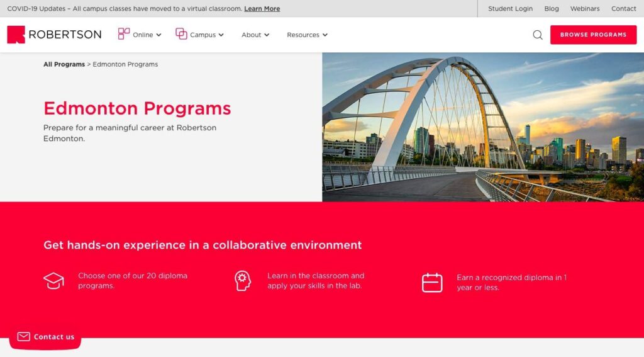Navigate to All Programs breadcrumb
Viewport: 644px width, 357px height.
click(64, 64)
